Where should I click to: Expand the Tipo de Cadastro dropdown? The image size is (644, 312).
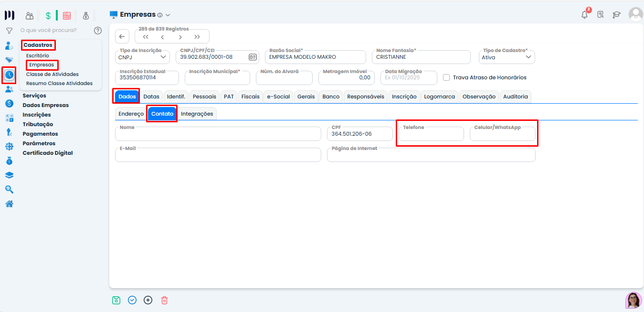[x=507, y=57]
